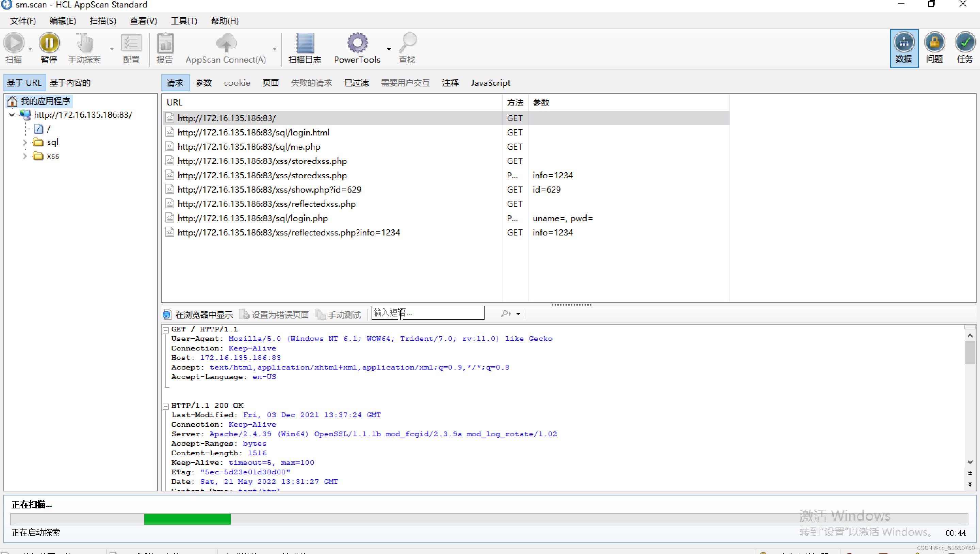This screenshot has height=554, width=980.
Task: Open the 扫描(S) menu
Action: tap(103, 21)
